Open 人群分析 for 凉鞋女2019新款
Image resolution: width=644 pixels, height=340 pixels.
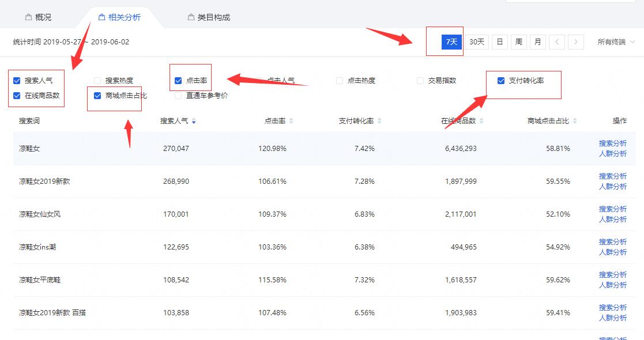[x=613, y=187]
